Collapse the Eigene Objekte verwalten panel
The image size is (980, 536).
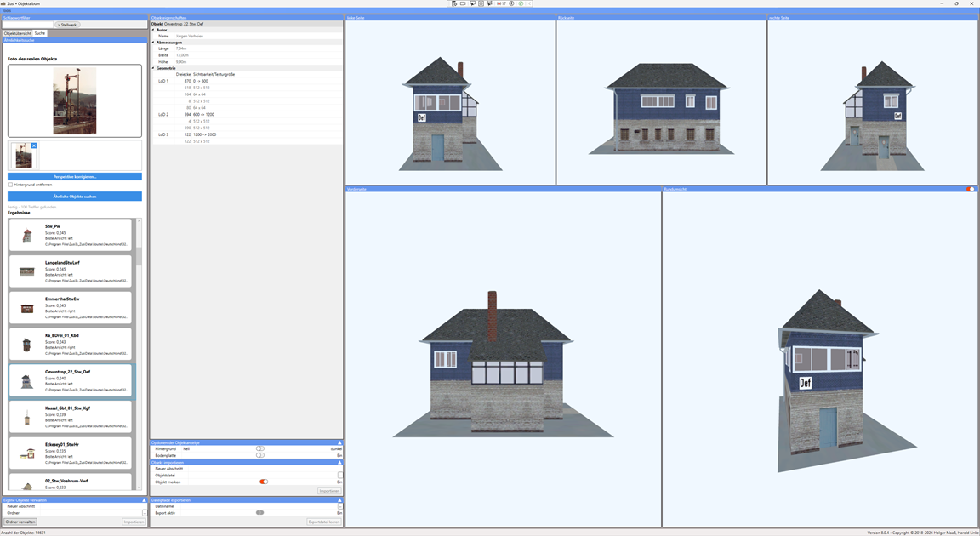[x=145, y=499]
